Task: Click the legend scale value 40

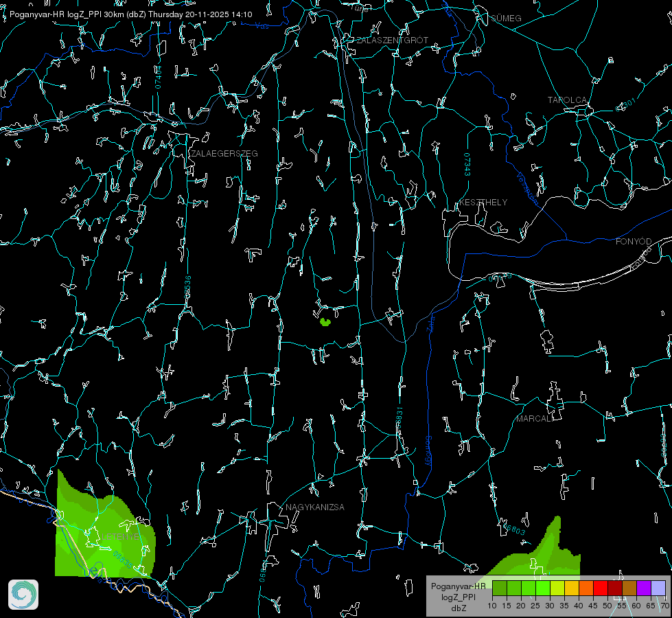Action: pyautogui.click(x=579, y=606)
